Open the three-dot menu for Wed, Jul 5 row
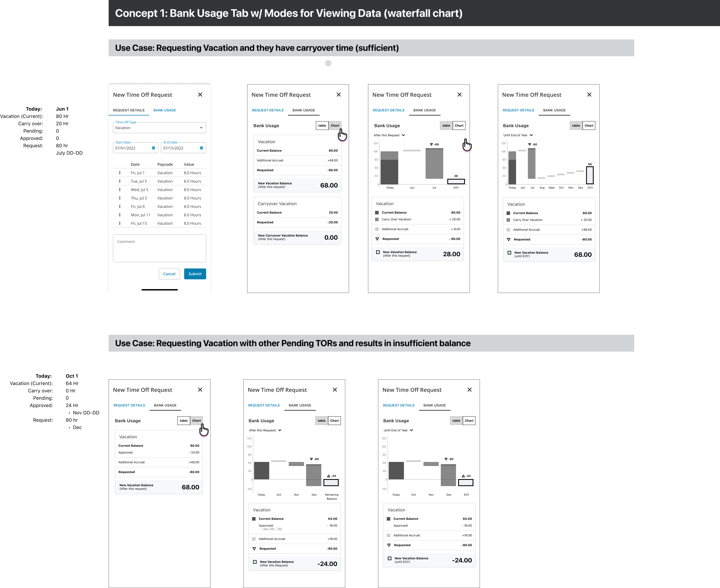Viewport: 720px width, 588px height. pos(120,190)
